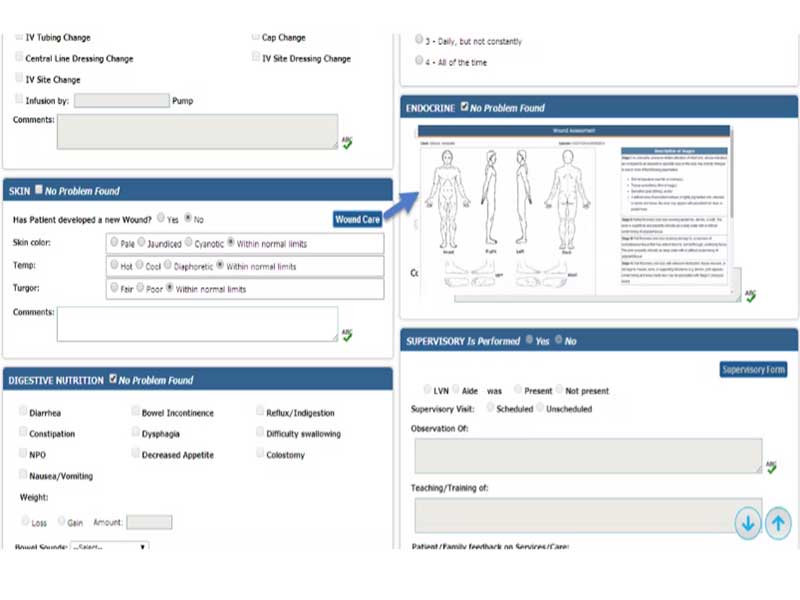Check IV Tubing Change
Viewport: 800px width, 600px height.
(x=19, y=36)
